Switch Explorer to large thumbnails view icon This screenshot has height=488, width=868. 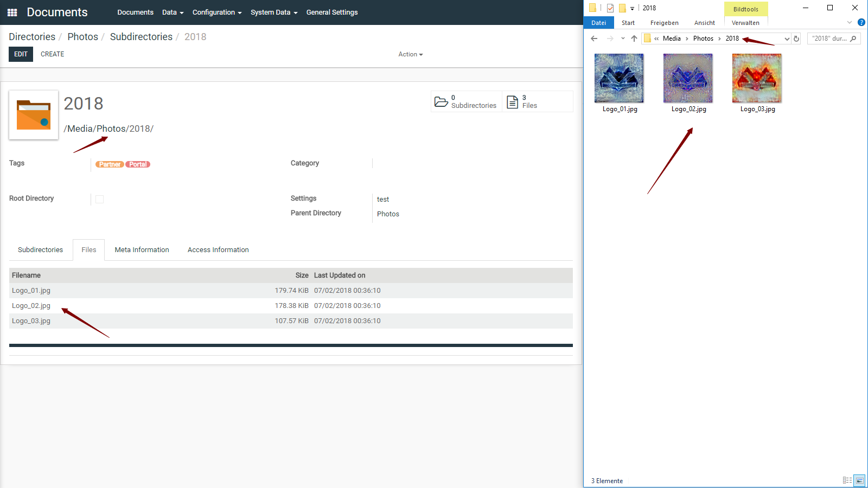pyautogui.click(x=859, y=480)
